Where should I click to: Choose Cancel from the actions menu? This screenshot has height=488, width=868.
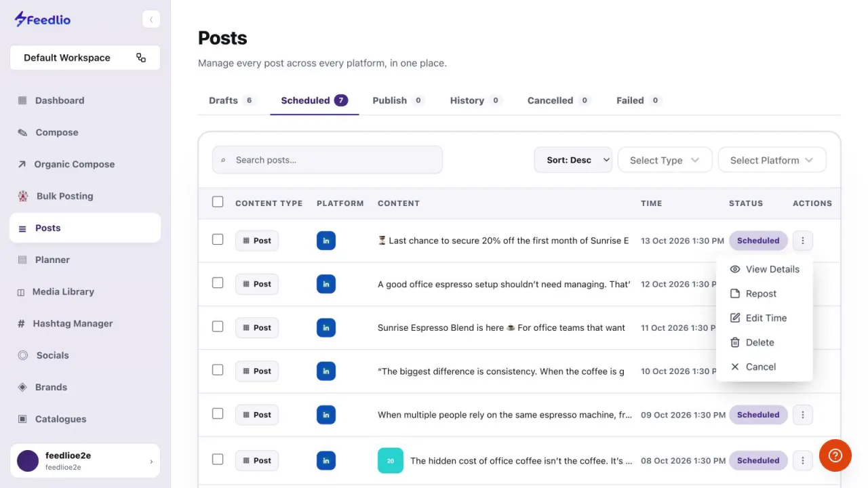coord(764,367)
